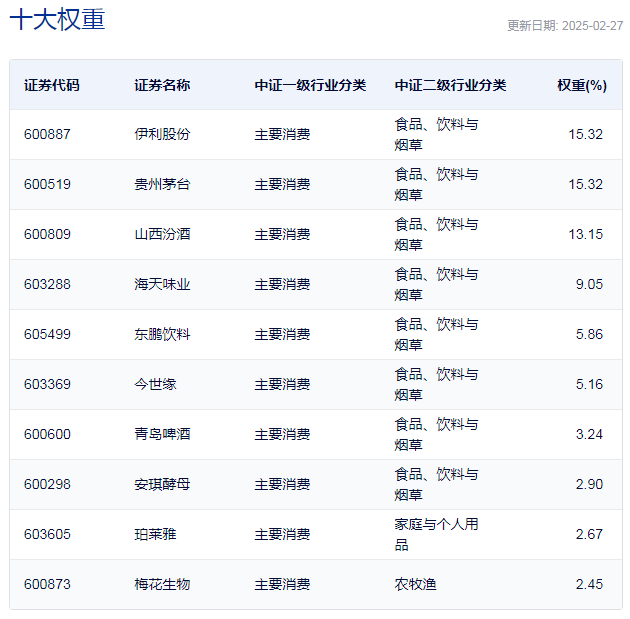The height and width of the screenshot is (619, 630).
Task: Click the 十大权重 section title
Action: coord(57,20)
